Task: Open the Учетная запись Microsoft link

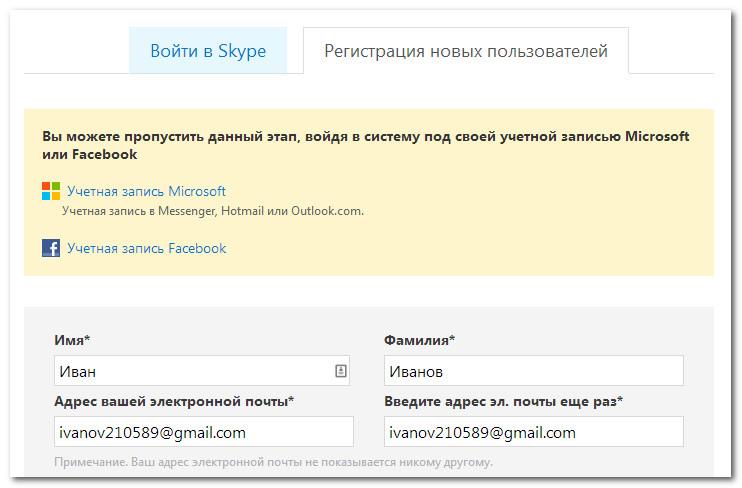Action: (146, 191)
